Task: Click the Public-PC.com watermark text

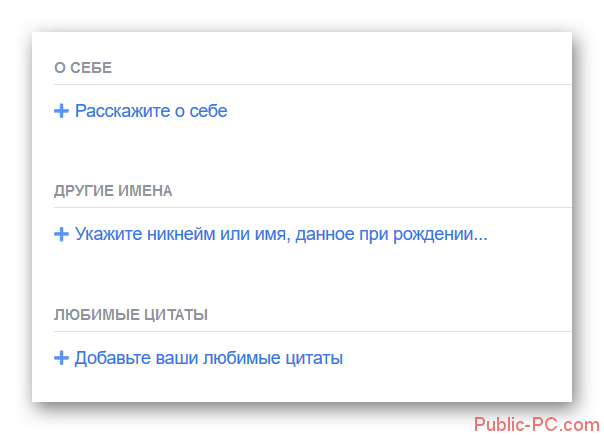Action: point(537,424)
